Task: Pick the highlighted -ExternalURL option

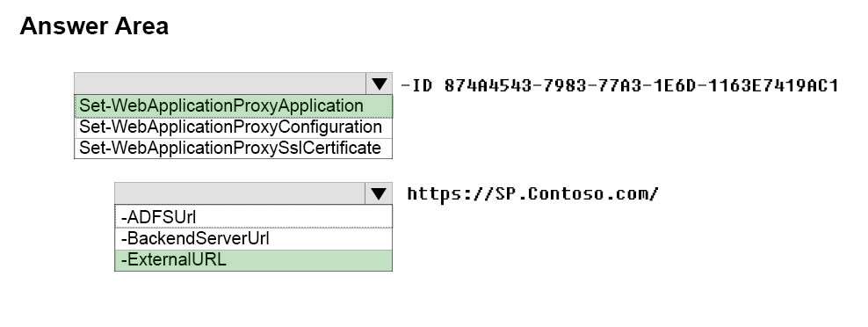Action: [x=254, y=260]
